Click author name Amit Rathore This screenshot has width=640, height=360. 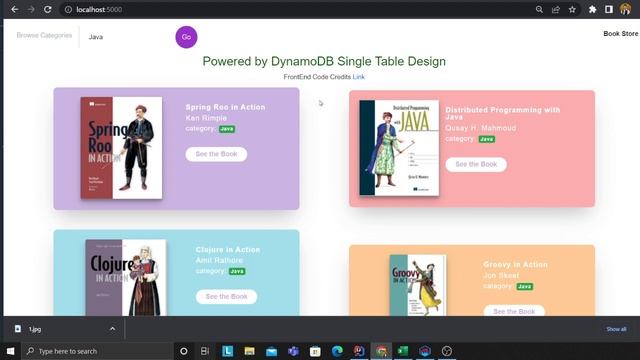click(219, 260)
